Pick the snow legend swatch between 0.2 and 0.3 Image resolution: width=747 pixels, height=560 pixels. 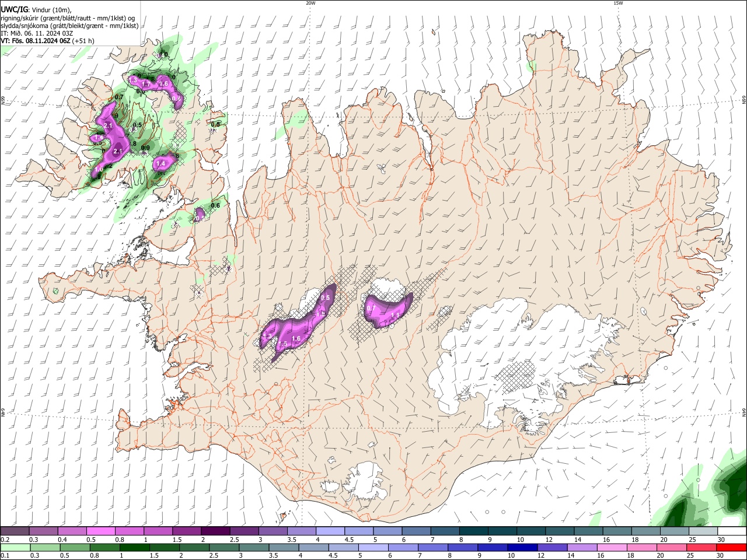(x=15, y=531)
